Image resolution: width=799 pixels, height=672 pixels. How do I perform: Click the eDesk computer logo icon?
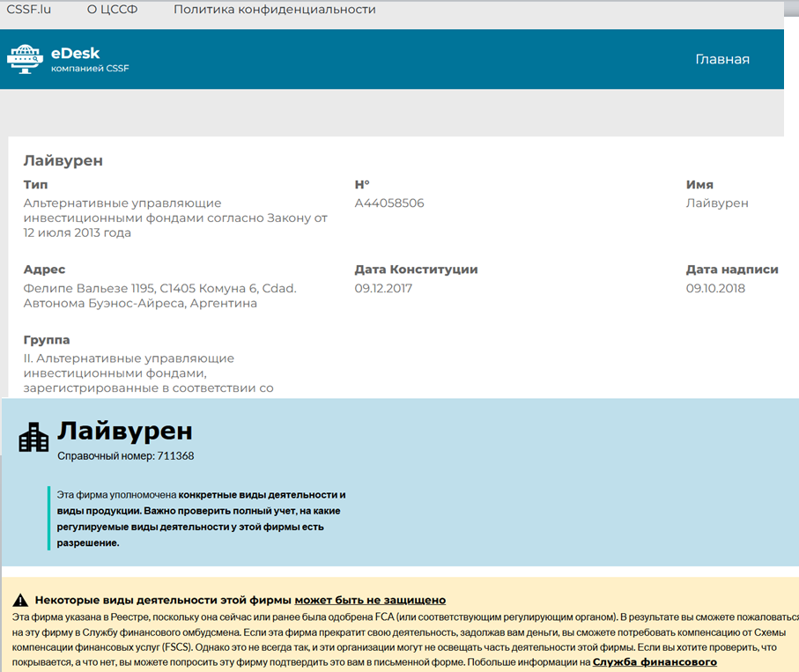(x=25, y=59)
